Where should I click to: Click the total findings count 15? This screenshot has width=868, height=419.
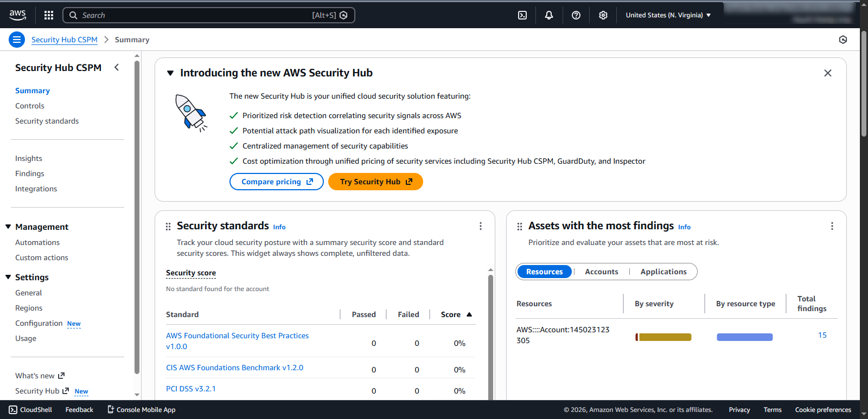(x=822, y=335)
